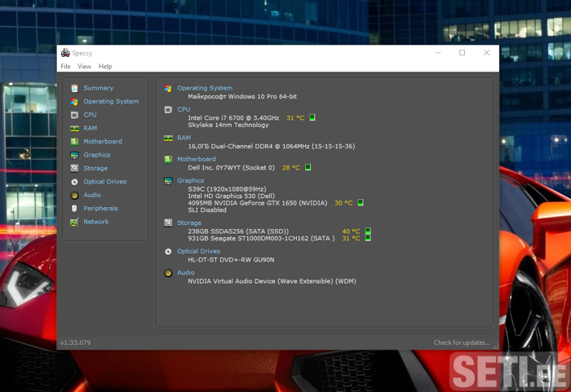This screenshot has height=392, width=571.
Task: Click the Audio speaker icon in sidebar
Action: [74, 195]
